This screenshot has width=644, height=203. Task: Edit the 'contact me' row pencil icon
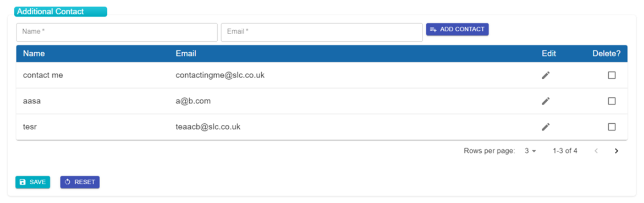546,75
